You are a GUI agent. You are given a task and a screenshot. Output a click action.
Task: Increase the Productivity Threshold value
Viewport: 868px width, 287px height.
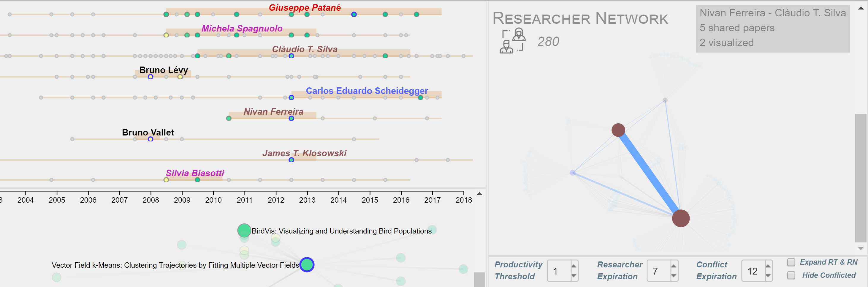click(574, 266)
